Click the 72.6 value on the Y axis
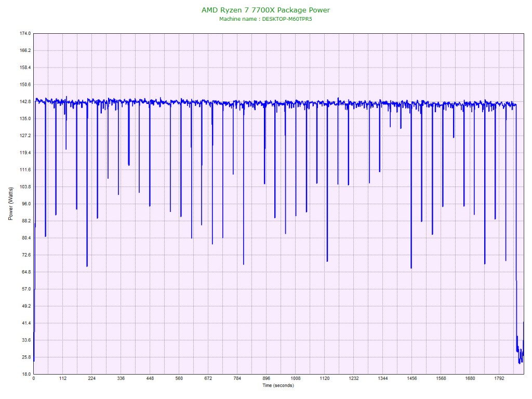The width and height of the screenshot is (532, 399). [26, 255]
